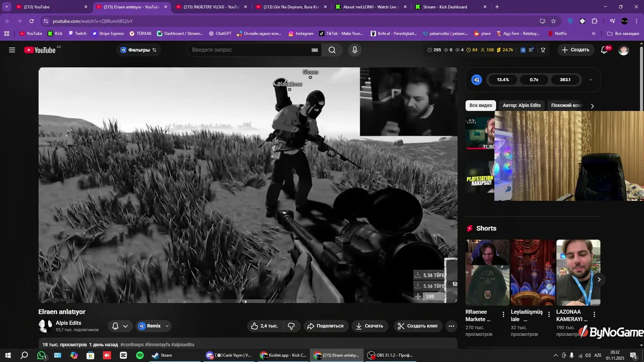Switch to the Stream - Kick Dashboard tab
This screenshot has height=362, width=644.
(451, 7)
